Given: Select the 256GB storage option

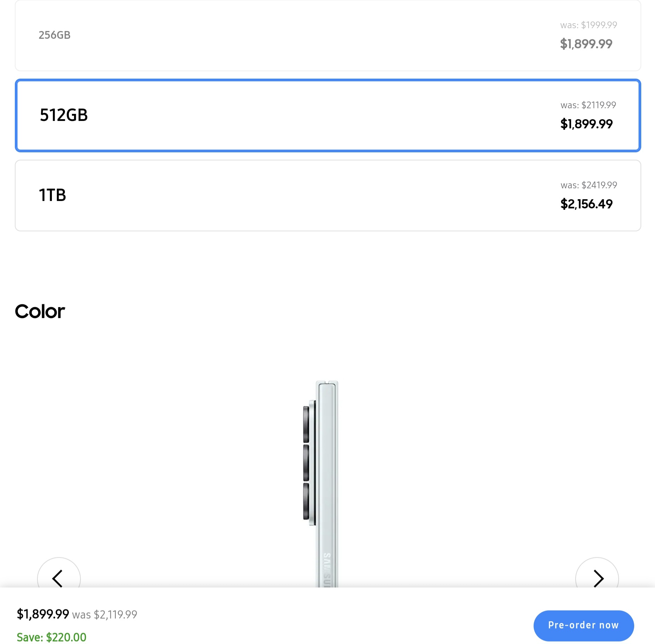Looking at the screenshot, I should [327, 35].
